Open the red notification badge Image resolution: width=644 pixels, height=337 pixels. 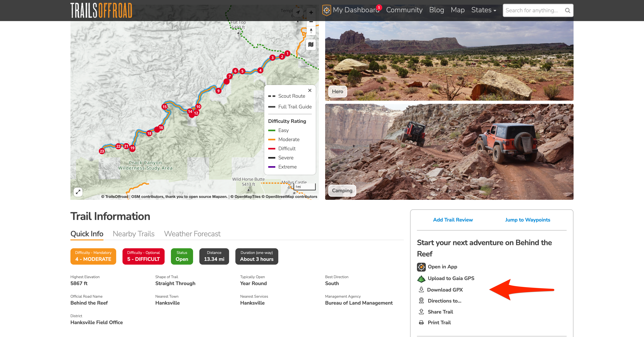379,7
